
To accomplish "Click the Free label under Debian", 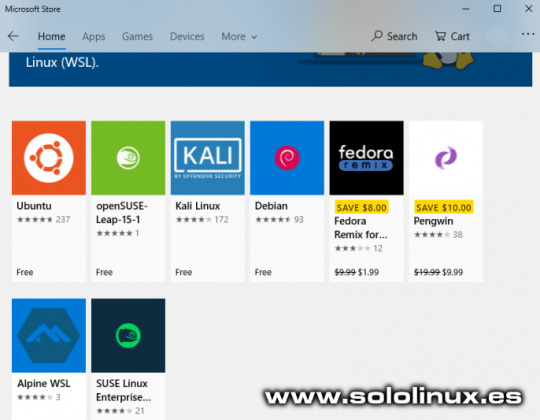I will click(x=263, y=272).
